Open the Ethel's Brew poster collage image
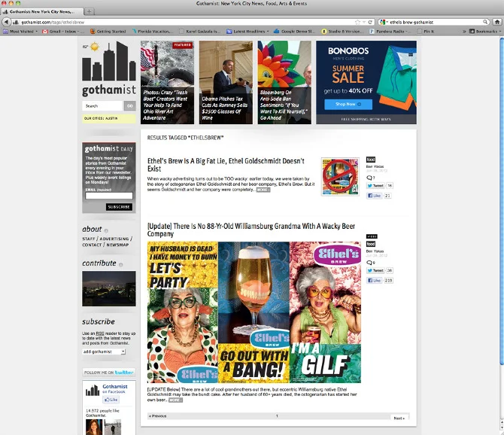 tap(254, 312)
